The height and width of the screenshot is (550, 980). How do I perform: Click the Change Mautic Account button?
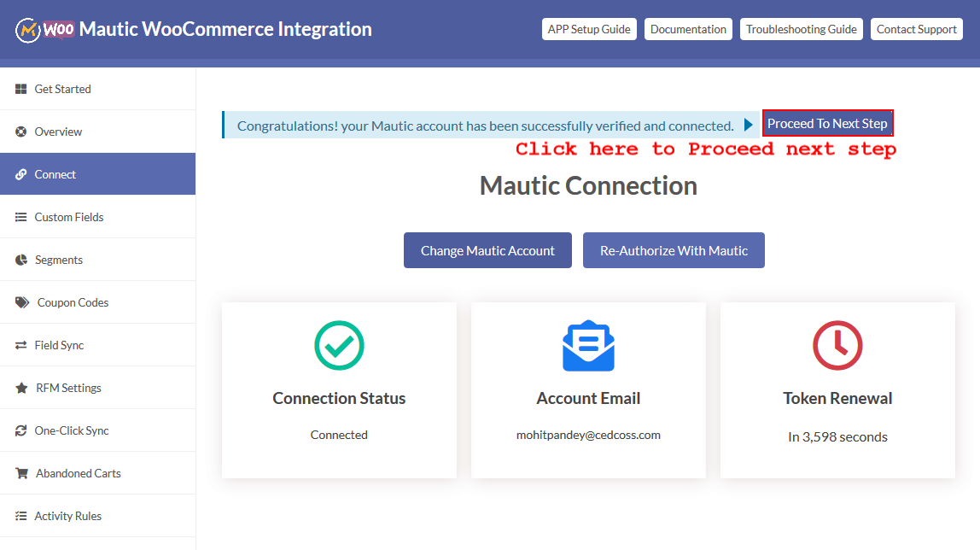[487, 250]
